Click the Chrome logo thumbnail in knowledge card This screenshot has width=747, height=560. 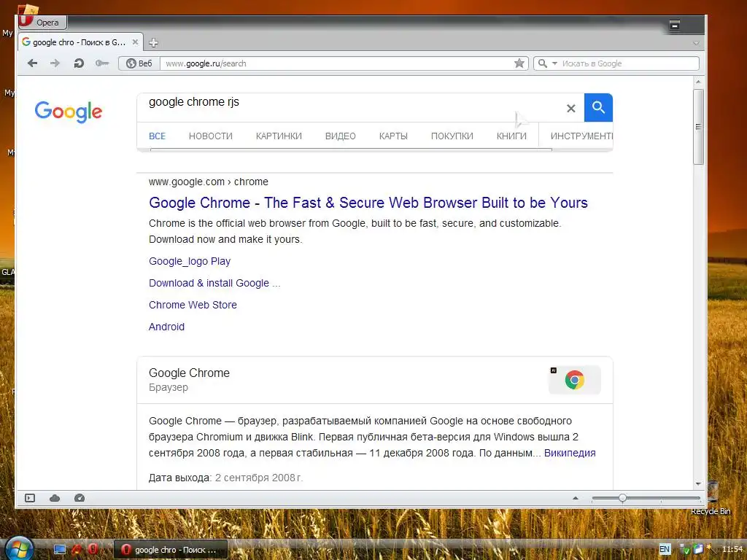[x=575, y=380]
